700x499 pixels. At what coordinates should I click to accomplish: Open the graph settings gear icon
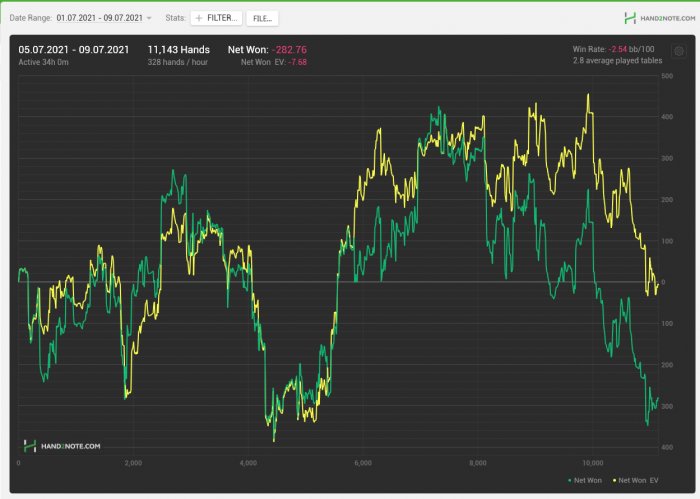(x=679, y=51)
